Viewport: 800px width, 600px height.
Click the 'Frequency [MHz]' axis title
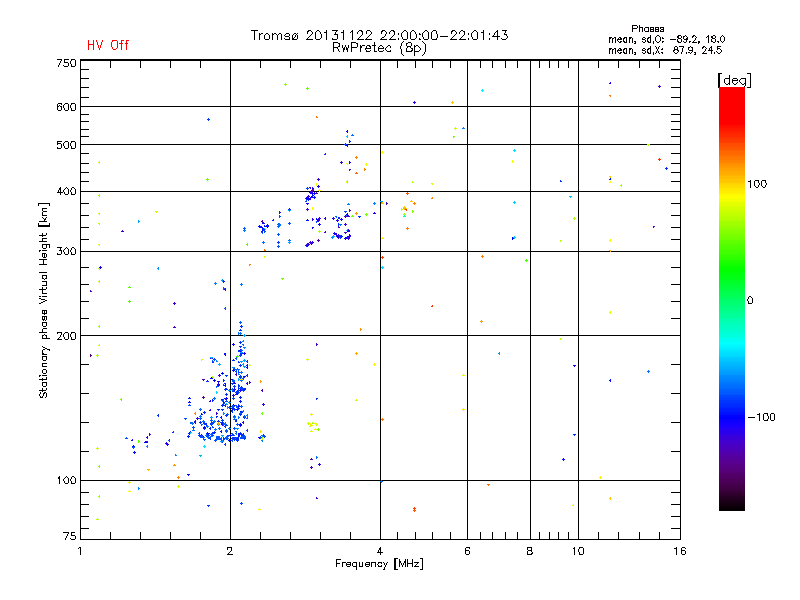tap(379, 564)
